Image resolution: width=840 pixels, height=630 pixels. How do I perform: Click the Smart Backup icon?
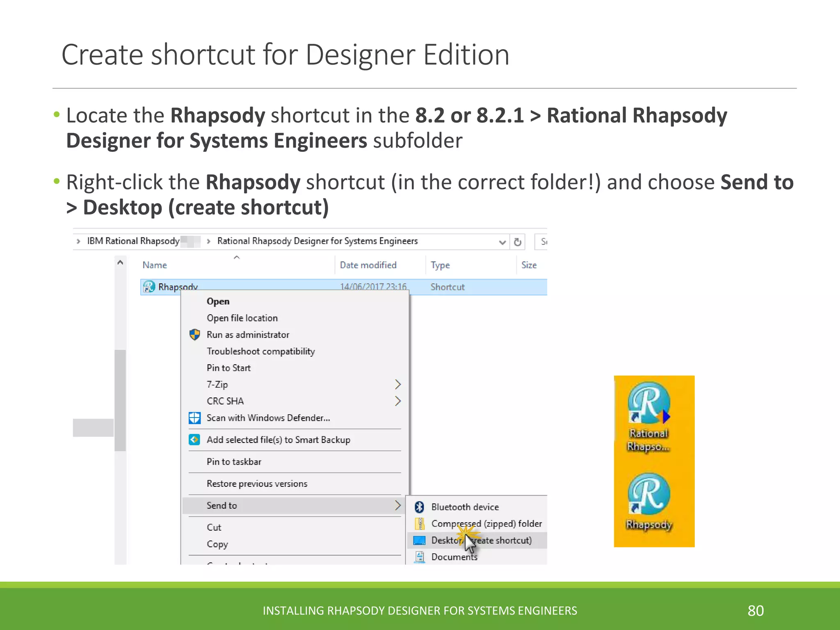[x=194, y=440]
